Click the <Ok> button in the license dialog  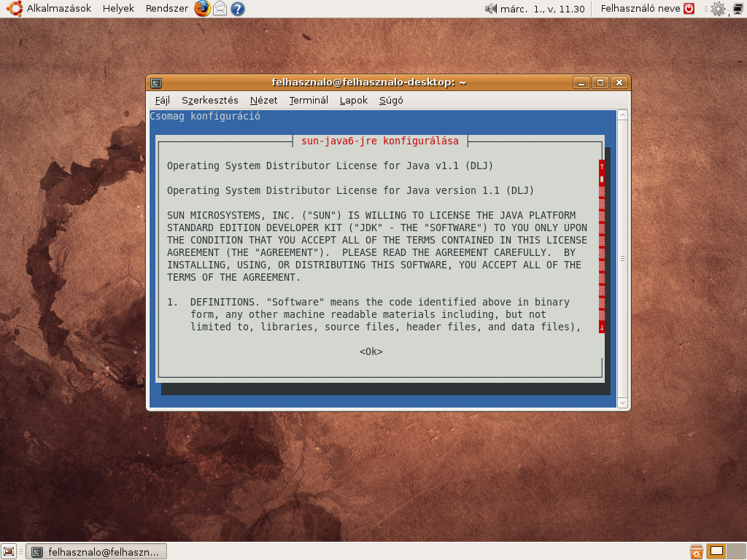(x=371, y=351)
